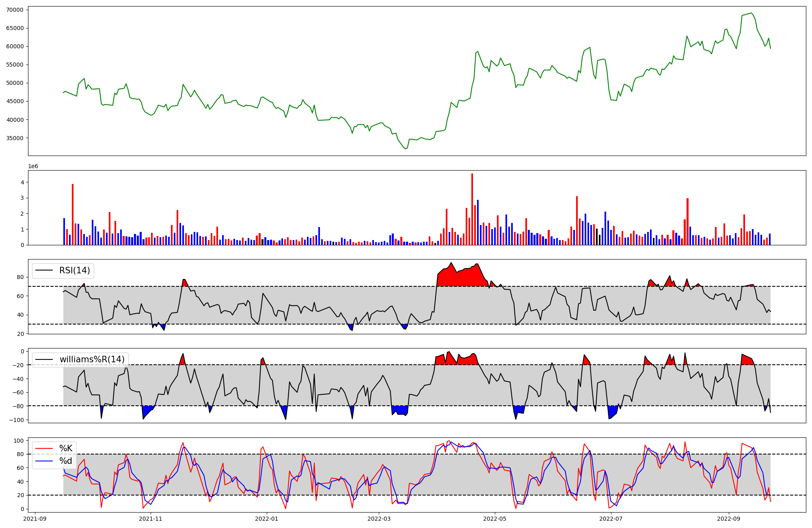Click the 50000 price axis label
The image size is (812, 528).
(x=15, y=83)
